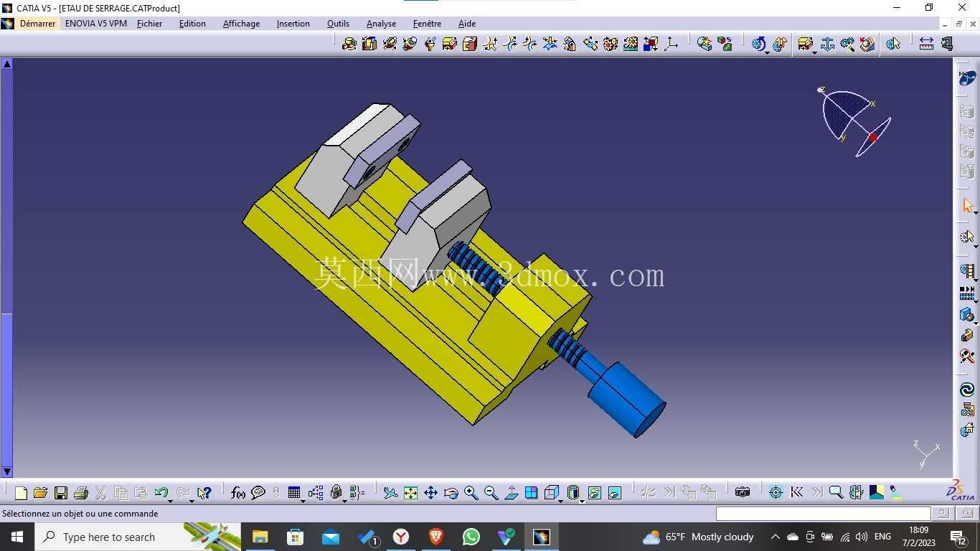Open the Fenêtre menu
The image size is (980, 551).
(427, 24)
